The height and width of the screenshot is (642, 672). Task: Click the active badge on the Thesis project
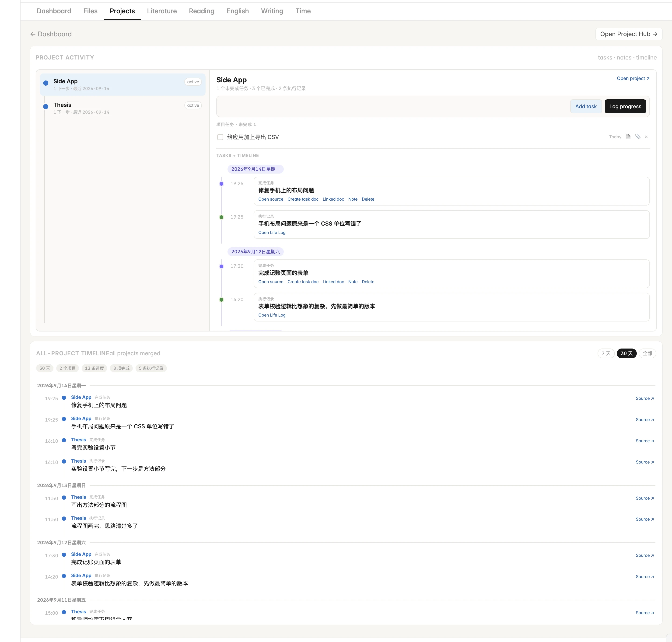pyautogui.click(x=193, y=105)
